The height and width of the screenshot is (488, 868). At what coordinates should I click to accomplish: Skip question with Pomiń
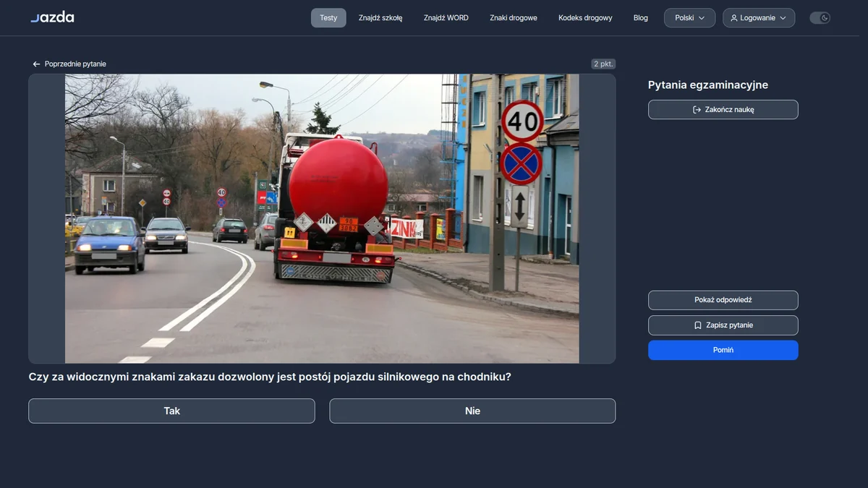tap(723, 350)
